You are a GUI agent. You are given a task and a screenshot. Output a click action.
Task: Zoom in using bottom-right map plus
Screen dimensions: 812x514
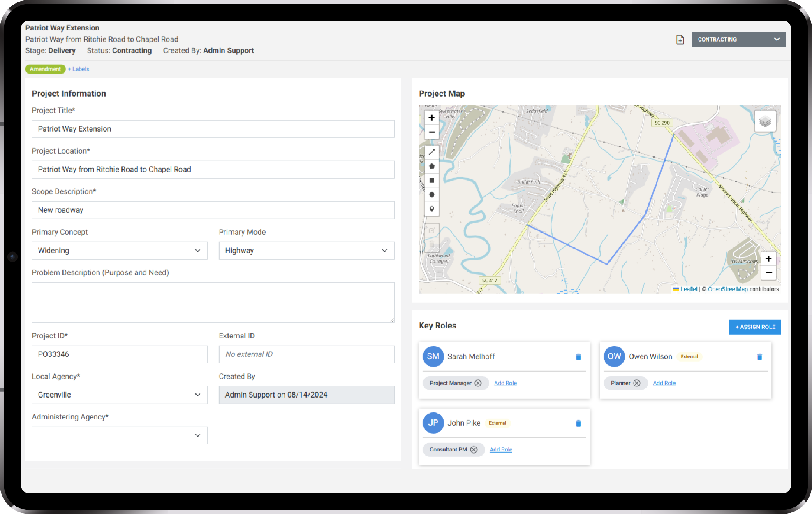click(768, 259)
